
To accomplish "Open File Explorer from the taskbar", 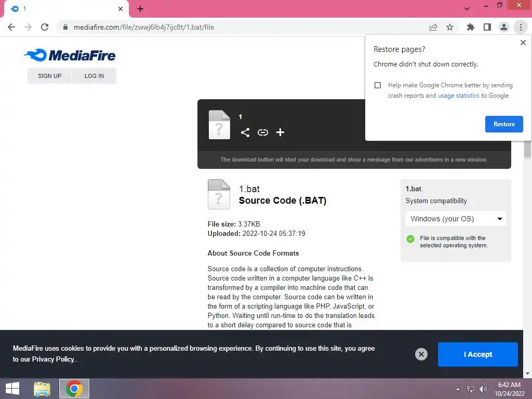I will 42,389.
